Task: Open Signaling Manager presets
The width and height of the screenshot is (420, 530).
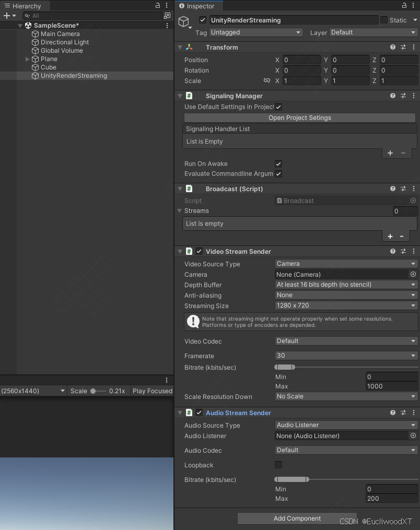Action: [403, 96]
